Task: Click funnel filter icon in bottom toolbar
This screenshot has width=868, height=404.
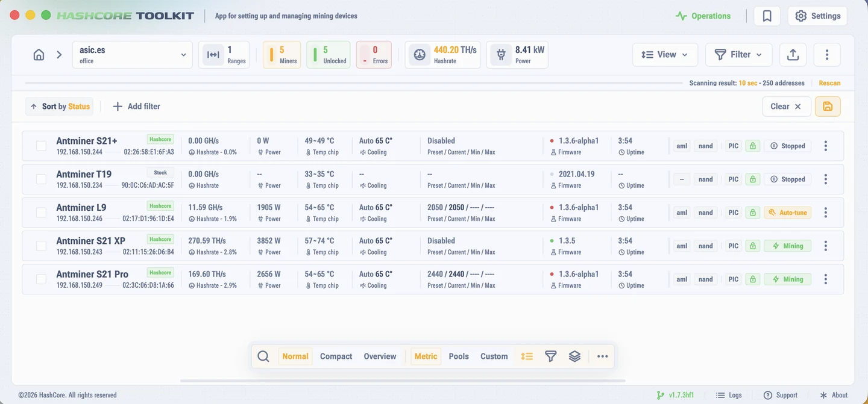Action: 550,356
